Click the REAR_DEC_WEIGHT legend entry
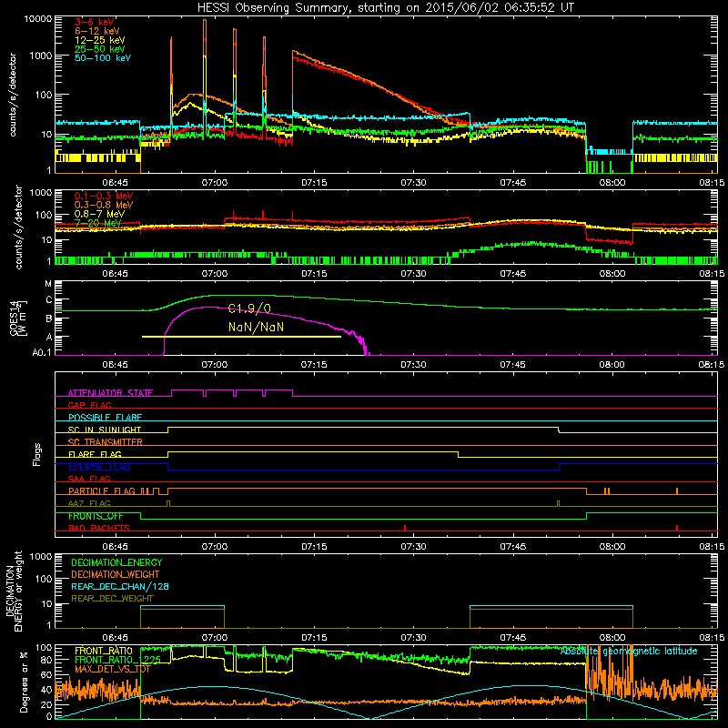 point(112,599)
